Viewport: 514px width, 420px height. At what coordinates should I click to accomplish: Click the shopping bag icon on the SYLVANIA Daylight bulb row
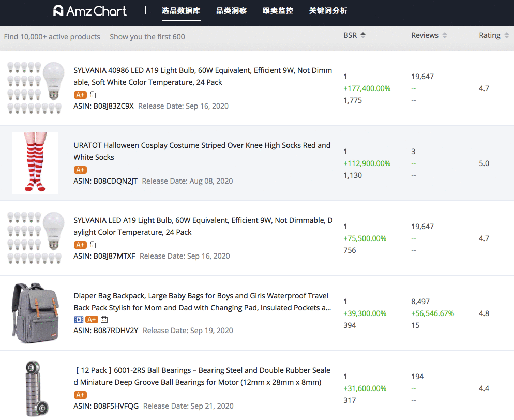click(x=93, y=245)
